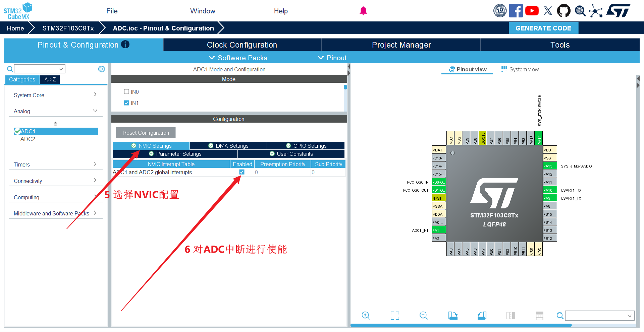Switch to System view
This screenshot has height=332, width=644.
520,69
